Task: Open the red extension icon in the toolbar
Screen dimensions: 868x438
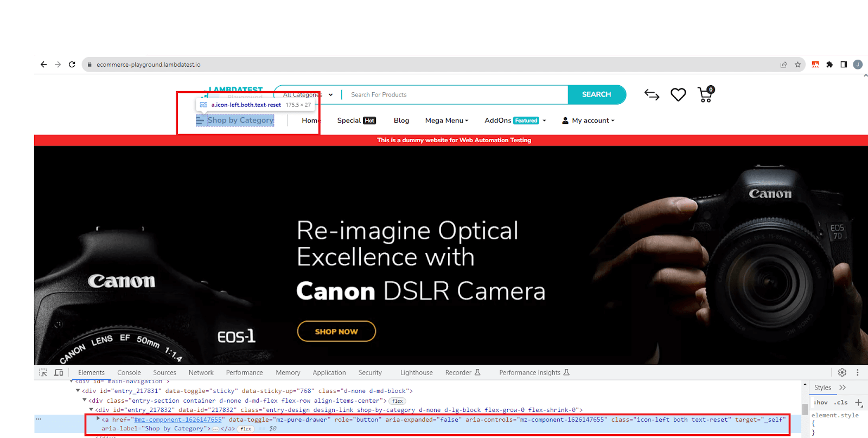Action: (815, 65)
